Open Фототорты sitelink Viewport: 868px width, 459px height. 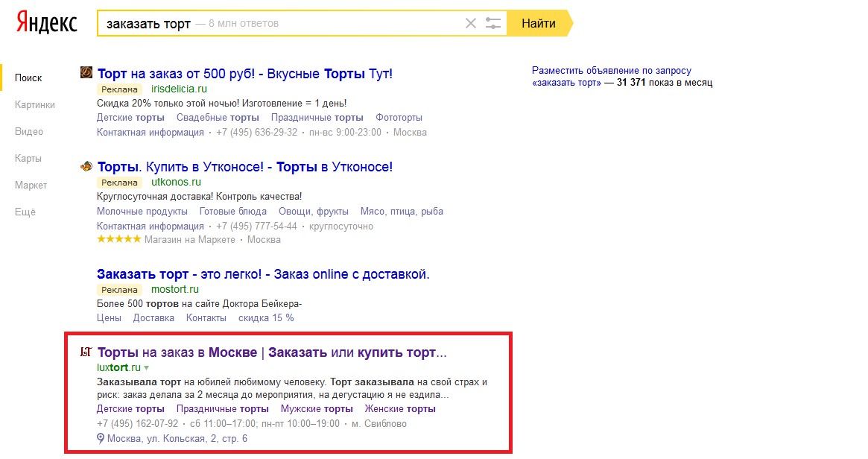399,118
